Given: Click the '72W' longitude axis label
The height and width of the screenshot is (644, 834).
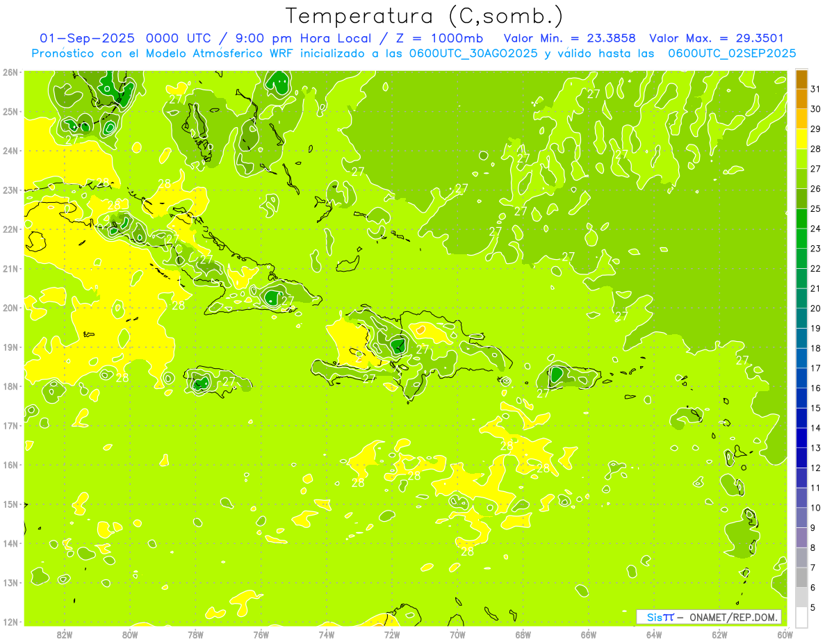Looking at the screenshot, I should 392,634.
